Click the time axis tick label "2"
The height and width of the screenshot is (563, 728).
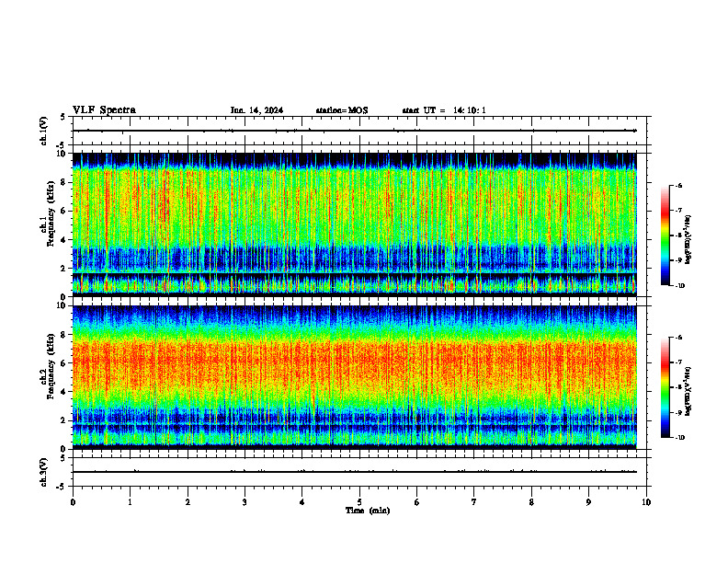188,502
